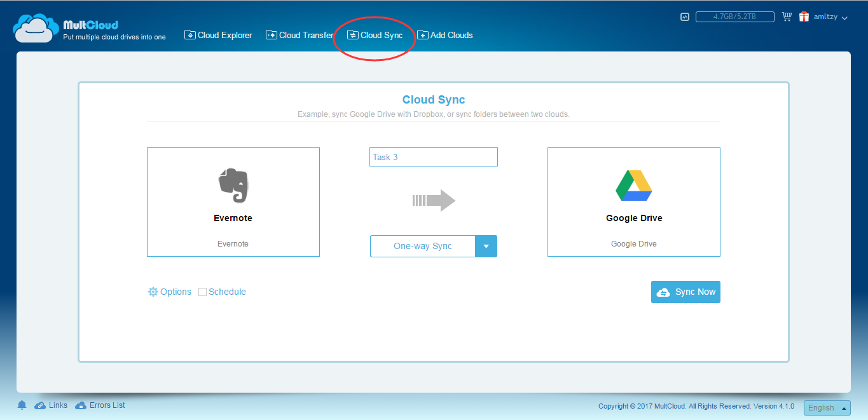Click the Task 3 name field
Image resolution: width=868 pixels, height=420 pixels.
434,157
